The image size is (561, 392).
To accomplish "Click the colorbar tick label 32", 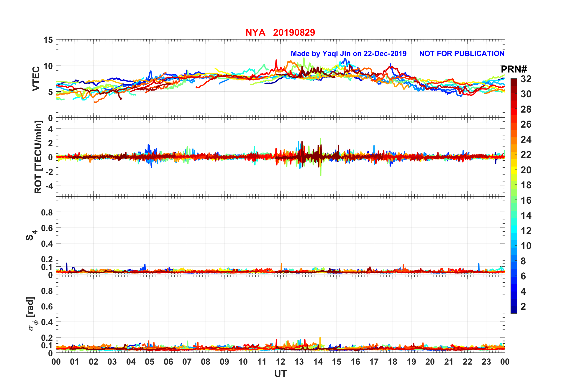I will (x=526, y=79).
